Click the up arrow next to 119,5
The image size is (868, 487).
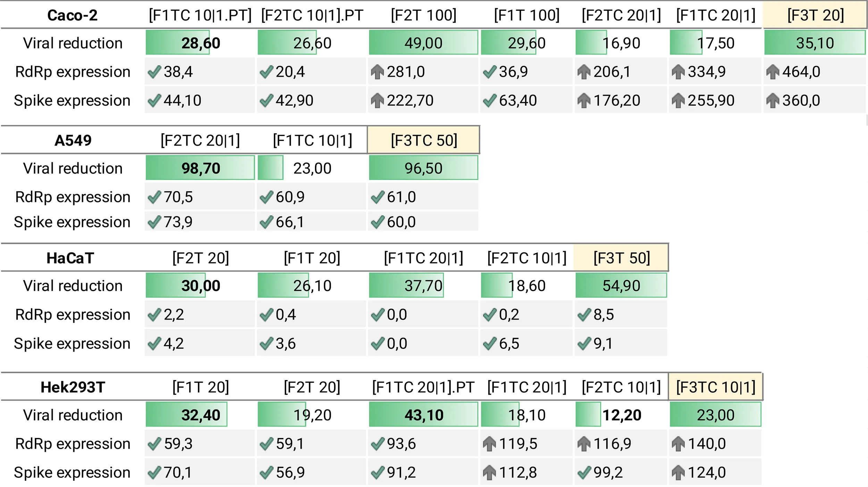(x=490, y=444)
